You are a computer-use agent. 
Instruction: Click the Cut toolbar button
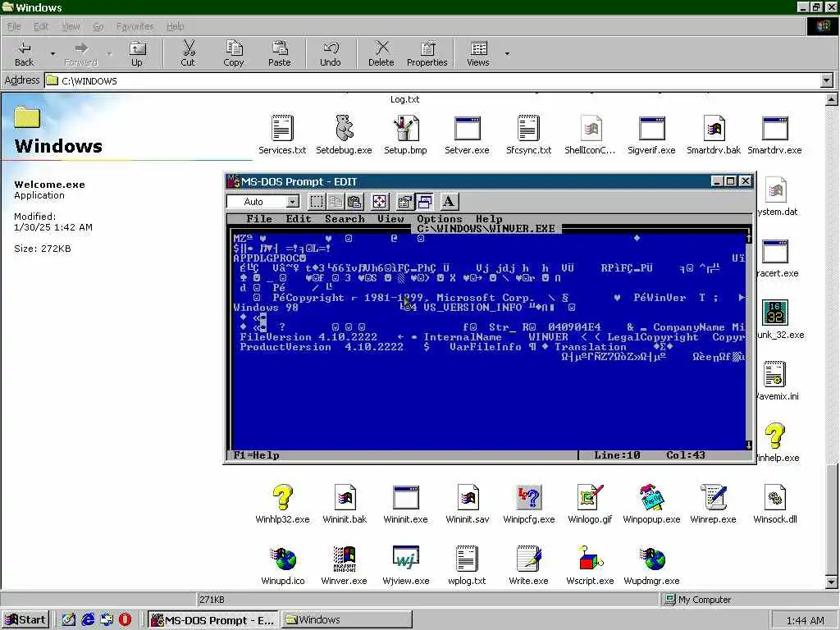click(x=188, y=53)
